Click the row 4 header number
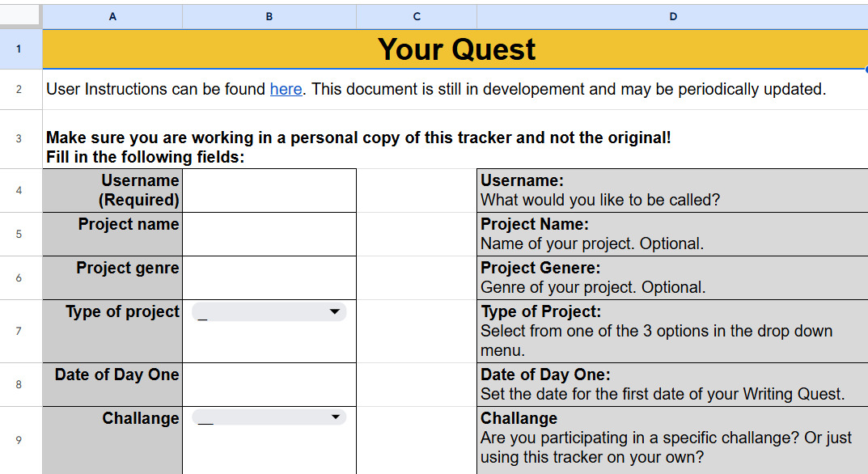This screenshot has width=868, height=474. click(20, 190)
